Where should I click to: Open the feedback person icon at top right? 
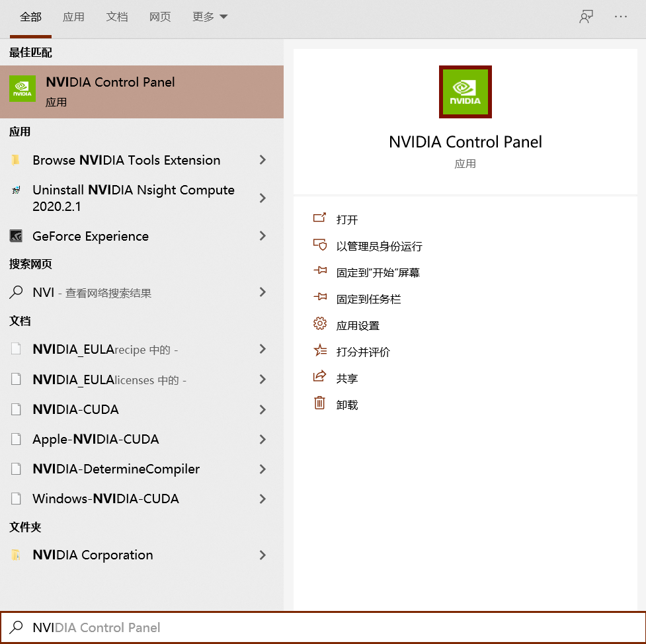[x=586, y=17]
